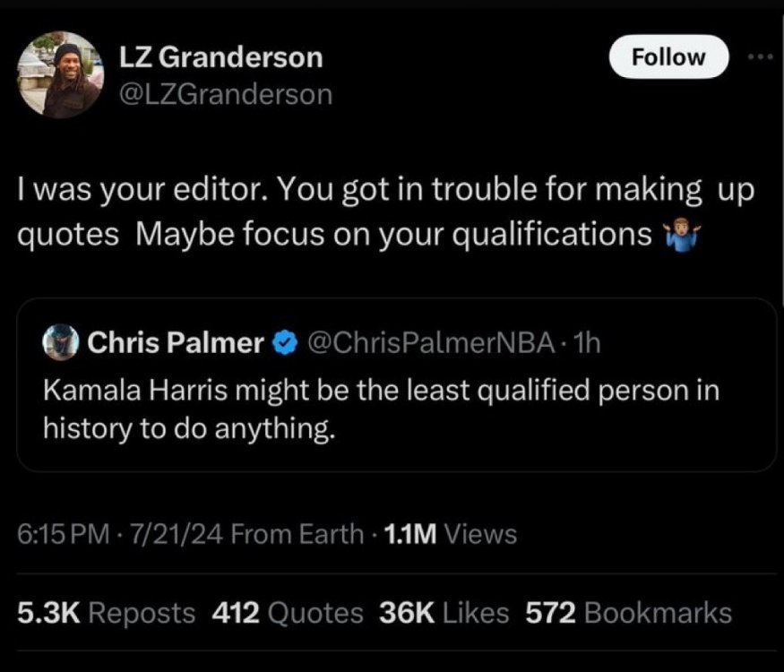The image size is (784, 672).
Task: View the 1.1M Views analytics
Action: (x=450, y=535)
